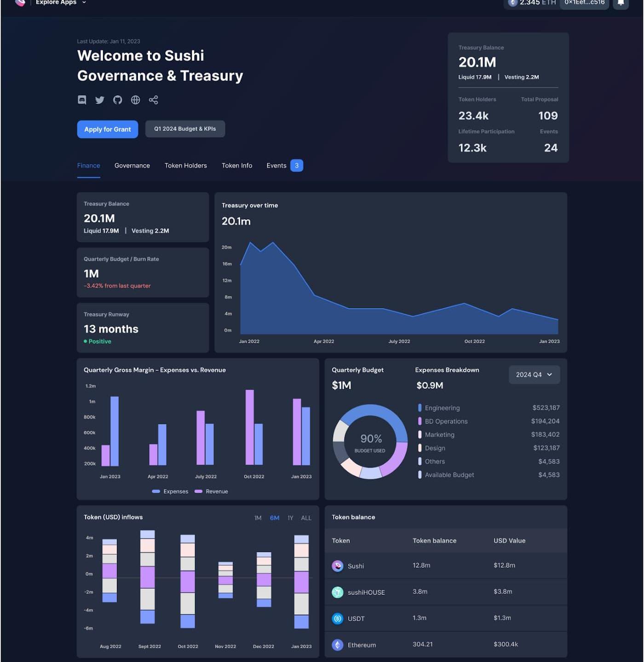The image size is (644, 662).
Task: Open the 2024 Q4 quarter dropdown
Action: (x=534, y=375)
